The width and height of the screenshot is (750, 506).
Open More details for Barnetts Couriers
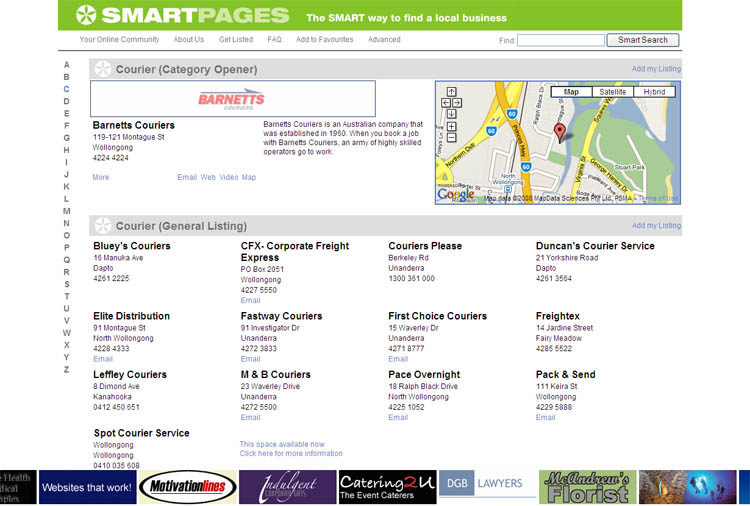tap(100, 177)
